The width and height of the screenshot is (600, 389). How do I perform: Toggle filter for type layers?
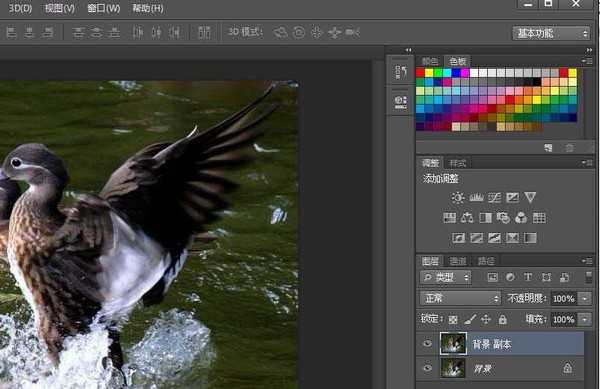[528, 277]
